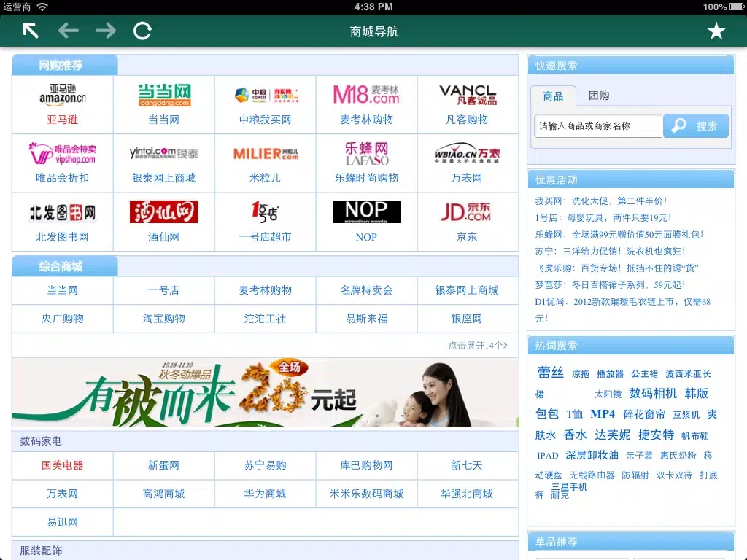The width and height of the screenshot is (747, 560).
Task: Search hot keyword 数码相机
Action: tap(653, 393)
